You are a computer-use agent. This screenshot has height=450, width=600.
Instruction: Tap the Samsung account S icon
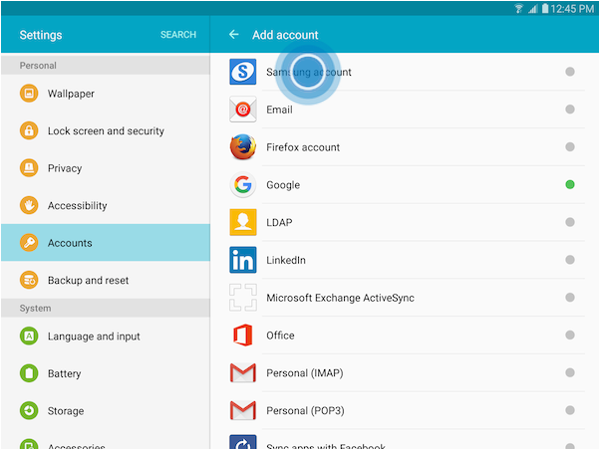(243, 72)
